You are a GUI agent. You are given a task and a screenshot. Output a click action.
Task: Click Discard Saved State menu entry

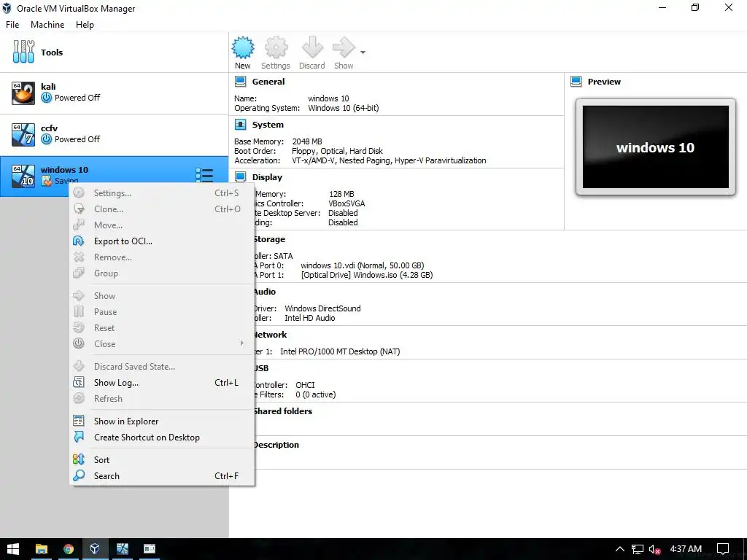(x=162, y=366)
